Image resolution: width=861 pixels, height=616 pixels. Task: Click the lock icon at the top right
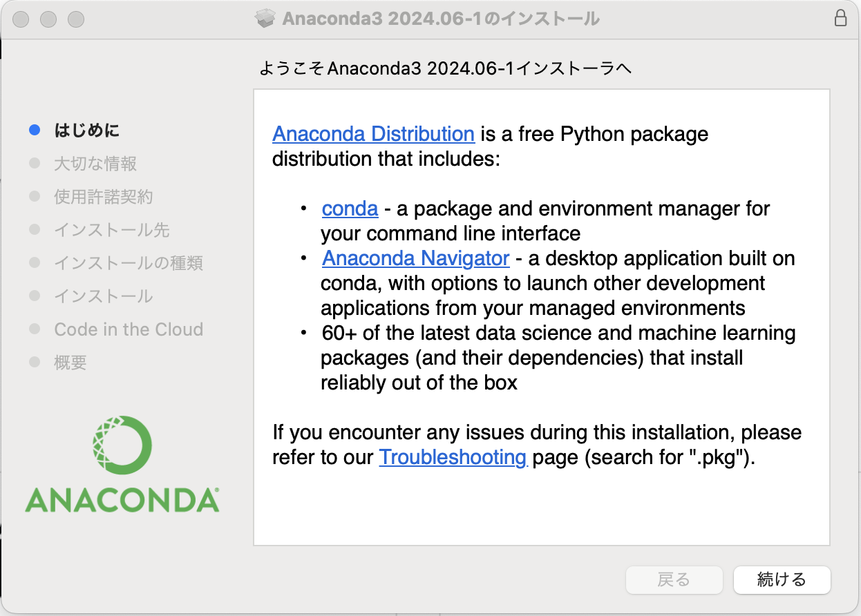842,19
